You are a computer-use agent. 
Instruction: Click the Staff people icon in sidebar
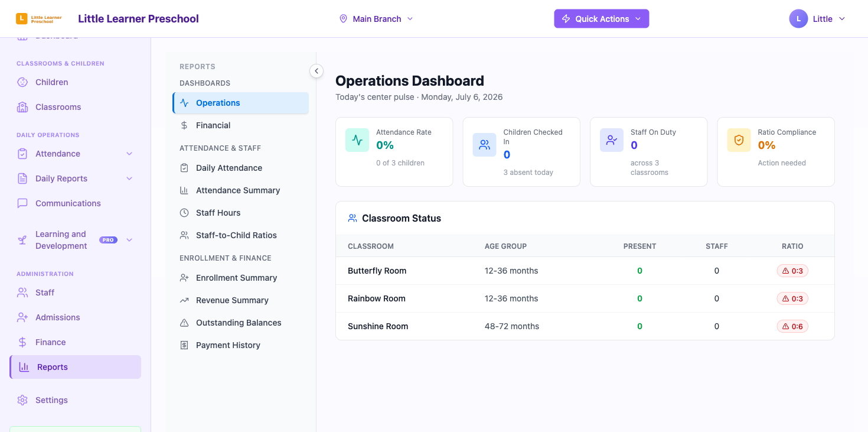click(22, 293)
